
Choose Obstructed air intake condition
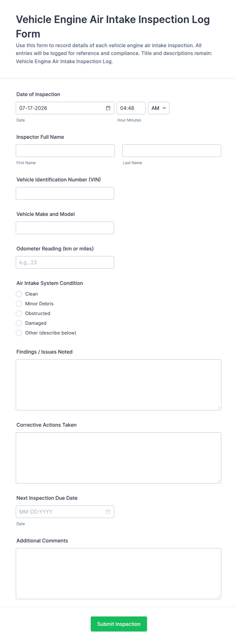click(19, 313)
